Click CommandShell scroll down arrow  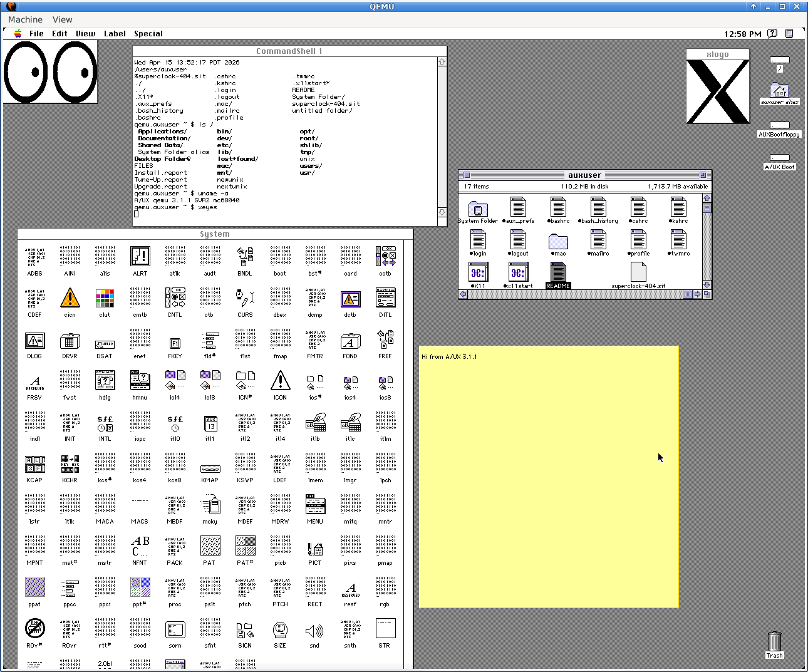[x=442, y=212]
